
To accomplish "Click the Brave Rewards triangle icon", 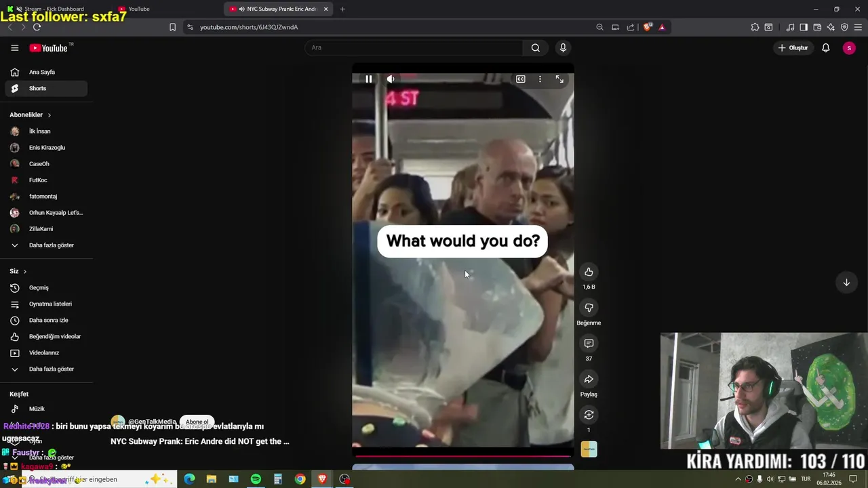I will click(662, 27).
